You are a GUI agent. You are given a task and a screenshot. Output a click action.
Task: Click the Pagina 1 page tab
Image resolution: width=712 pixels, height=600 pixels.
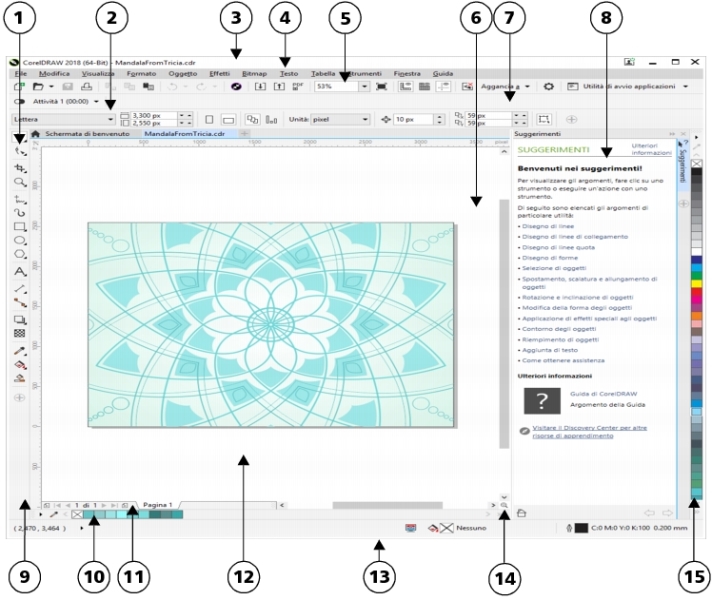tap(158, 506)
